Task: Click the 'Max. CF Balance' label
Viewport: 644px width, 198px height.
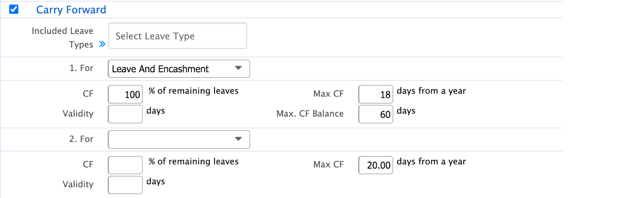Action: point(310,114)
